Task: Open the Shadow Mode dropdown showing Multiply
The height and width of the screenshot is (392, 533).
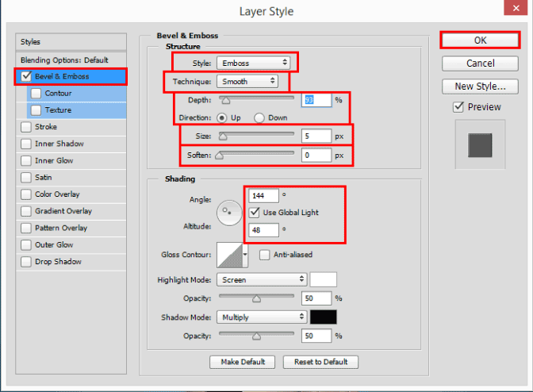Action: 262,317
